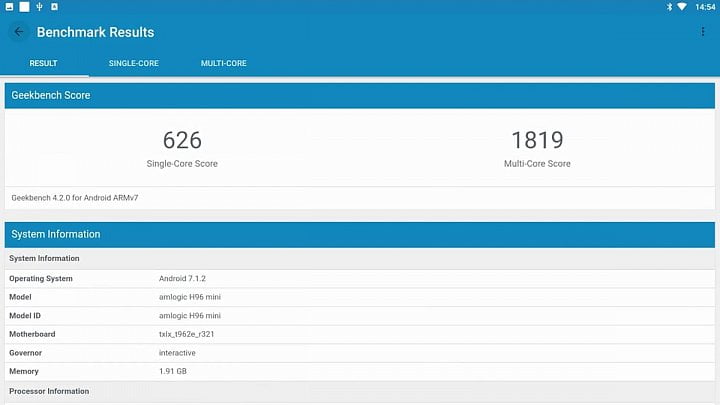Select the Multi-Core Score label
Screen dimensions: 720x405
[x=537, y=164]
